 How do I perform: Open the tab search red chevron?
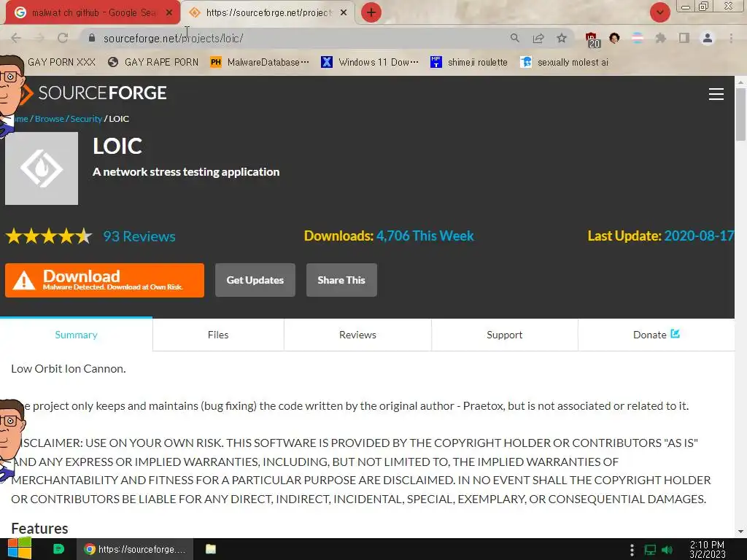(x=659, y=12)
